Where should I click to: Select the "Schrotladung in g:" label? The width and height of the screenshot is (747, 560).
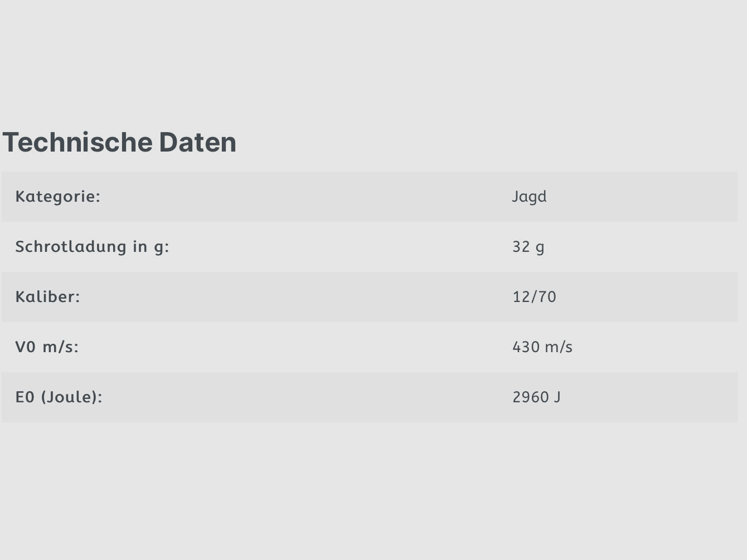tap(92, 247)
